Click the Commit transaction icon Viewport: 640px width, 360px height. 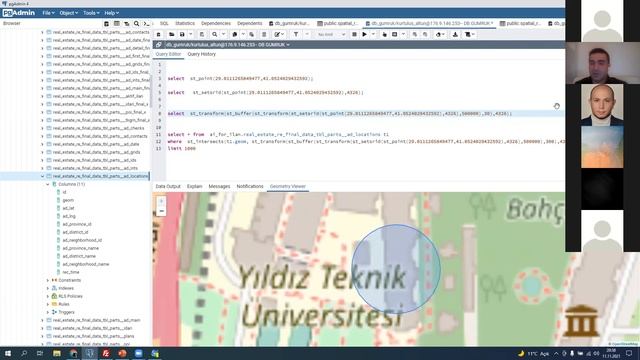tap(415, 35)
